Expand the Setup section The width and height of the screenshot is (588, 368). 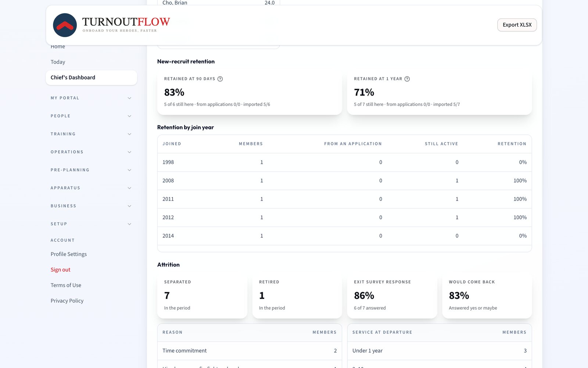click(91, 224)
